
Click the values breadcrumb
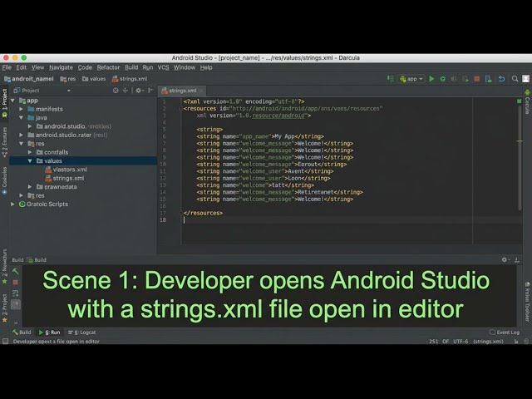pos(94,79)
